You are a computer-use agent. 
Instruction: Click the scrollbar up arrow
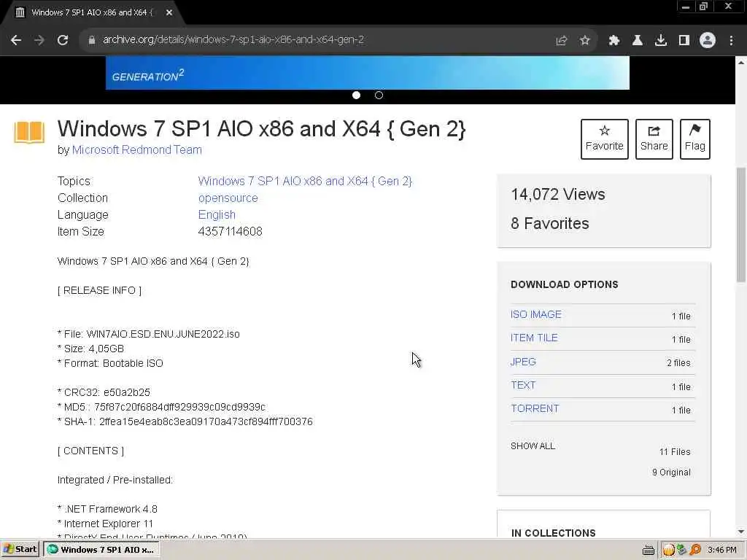click(x=741, y=63)
